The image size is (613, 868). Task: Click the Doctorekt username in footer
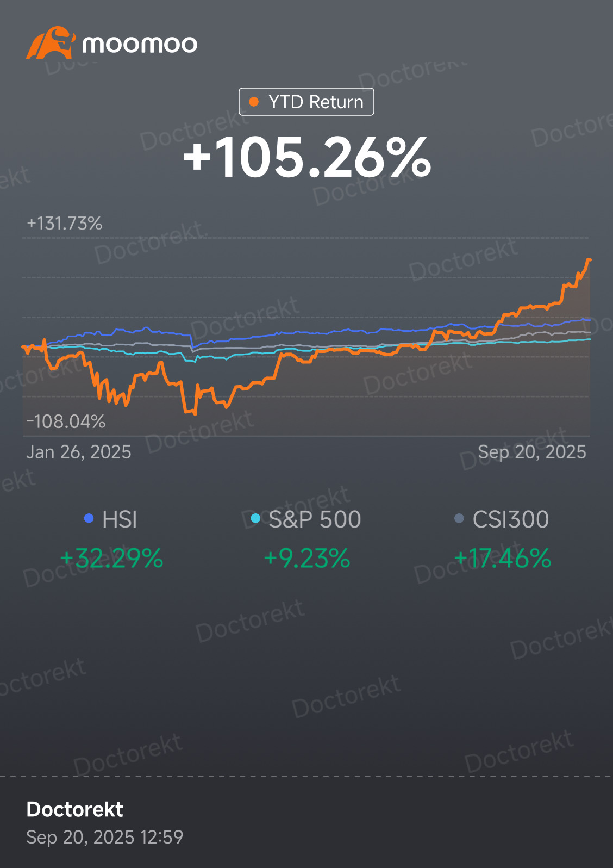[x=75, y=810]
